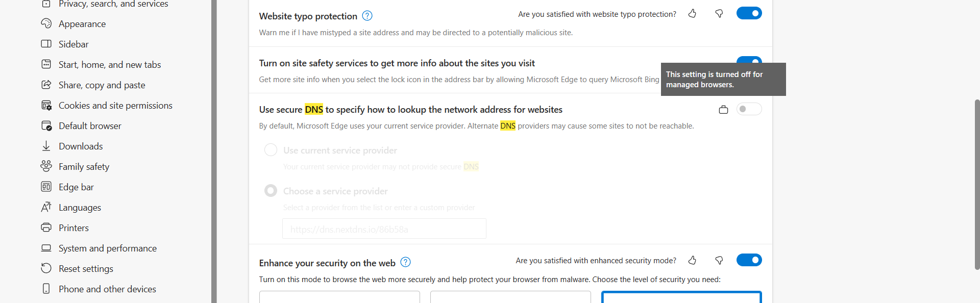
Task: Click the Downloads icon in the sidebar
Action: click(x=46, y=146)
